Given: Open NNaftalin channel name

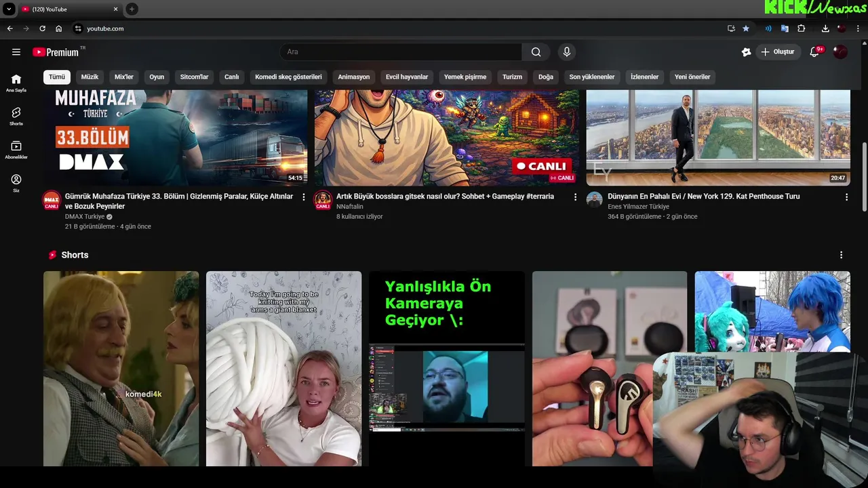Looking at the screenshot, I should coord(350,207).
